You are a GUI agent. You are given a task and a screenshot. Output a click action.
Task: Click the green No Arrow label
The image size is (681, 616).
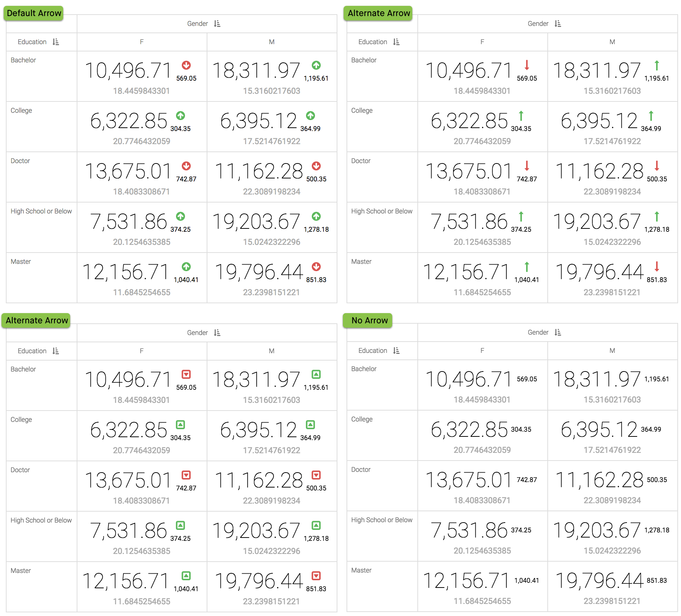pyautogui.click(x=369, y=320)
